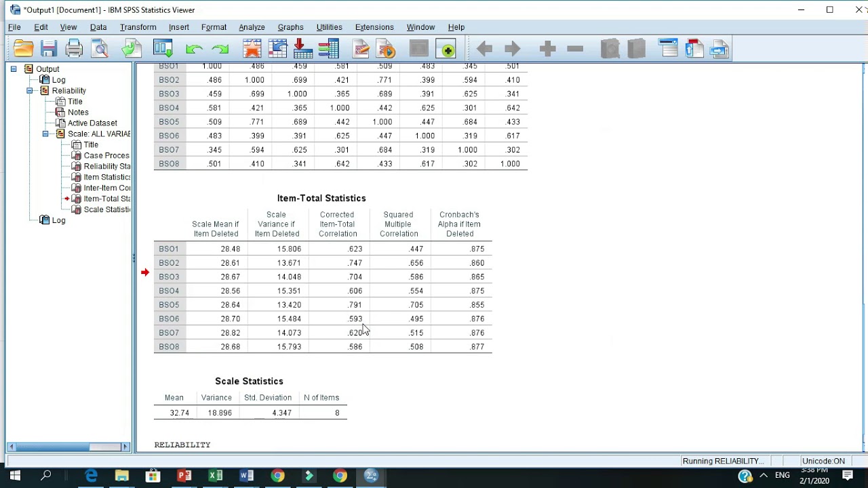Image resolution: width=868 pixels, height=488 pixels.
Task: Click the Unicode:ON status bar entry
Action: coord(823,462)
